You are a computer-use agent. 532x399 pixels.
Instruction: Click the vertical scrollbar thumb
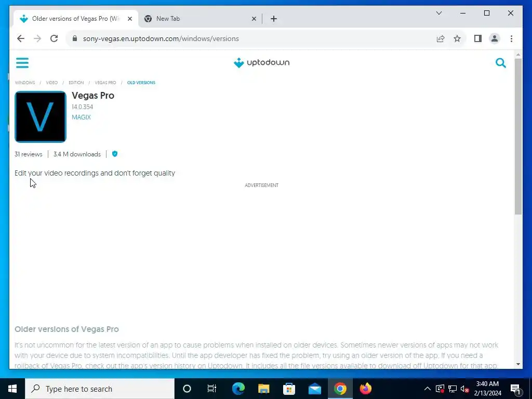click(x=518, y=136)
